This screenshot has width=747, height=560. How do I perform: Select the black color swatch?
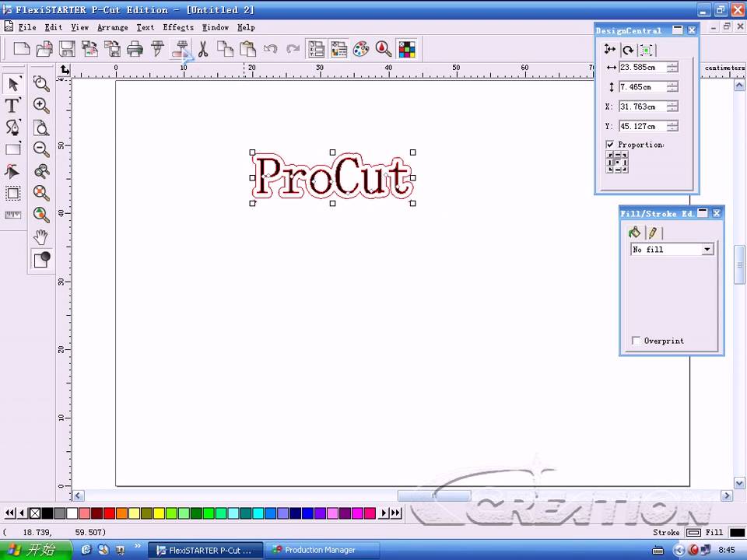47,513
